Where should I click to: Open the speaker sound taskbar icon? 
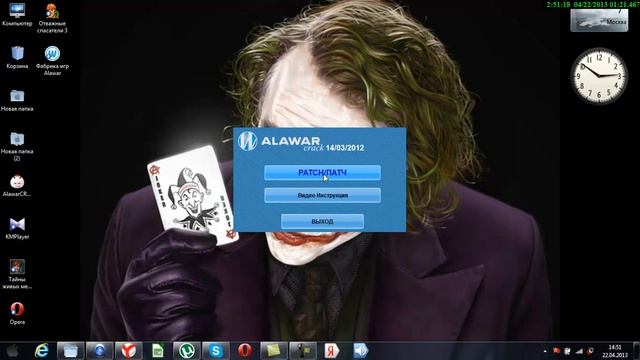tap(361, 351)
